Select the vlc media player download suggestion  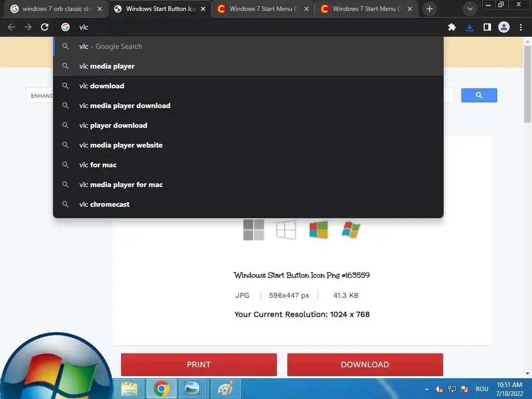tap(248, 105)
